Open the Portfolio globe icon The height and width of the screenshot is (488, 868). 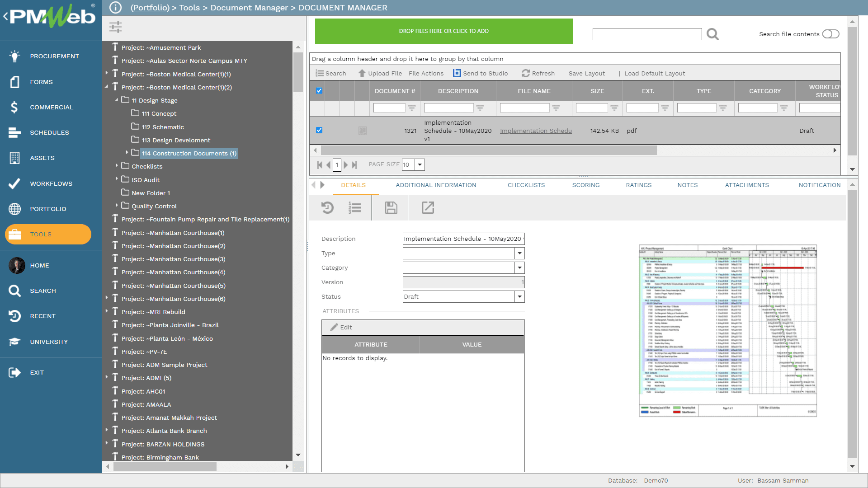14,209
